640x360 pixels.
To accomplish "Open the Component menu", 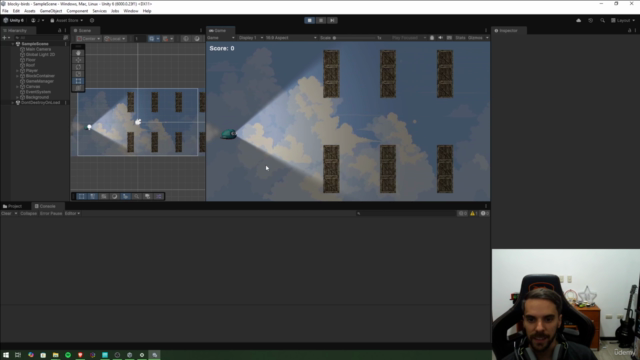I will (77, 11).
